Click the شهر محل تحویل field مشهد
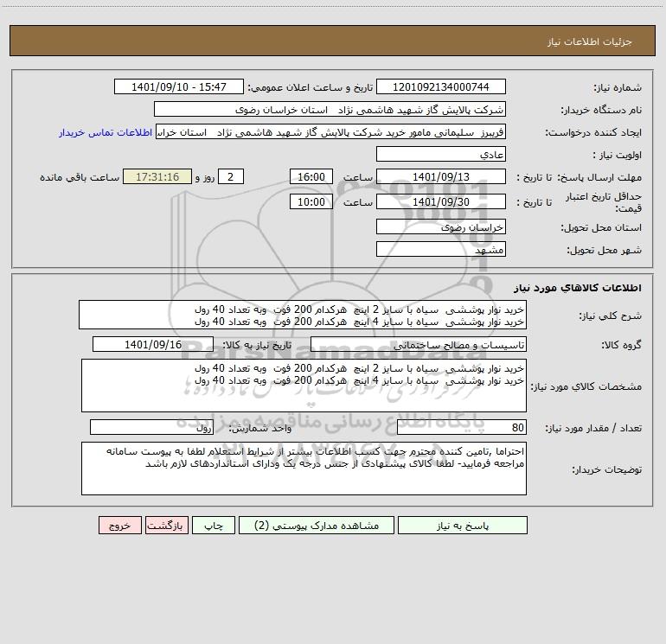The width and height of the screenshot is (666, 644). point(441,249)
